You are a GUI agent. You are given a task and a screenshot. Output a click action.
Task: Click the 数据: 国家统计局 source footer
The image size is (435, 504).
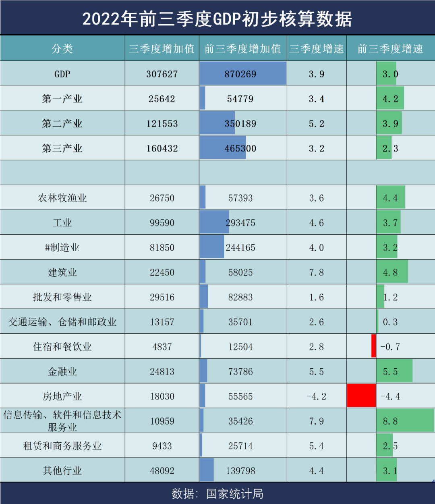coord(217,494)
